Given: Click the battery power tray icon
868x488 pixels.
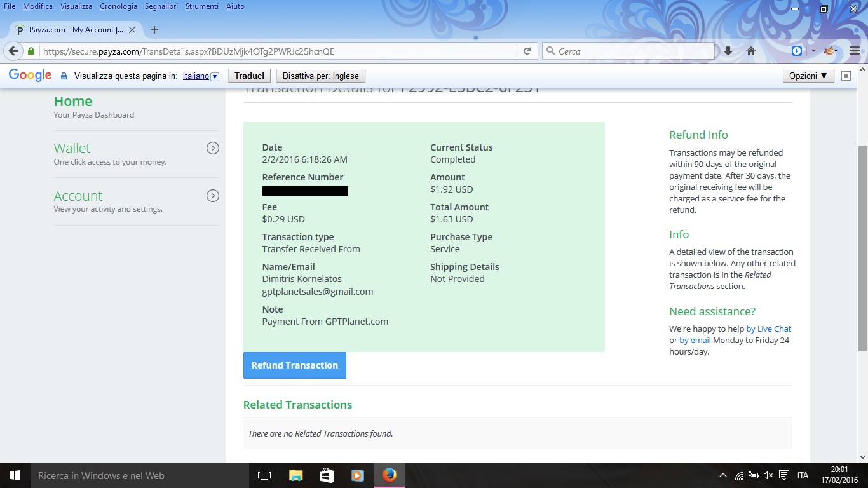Looking at the screenshot, I should (x=754, y=475).
